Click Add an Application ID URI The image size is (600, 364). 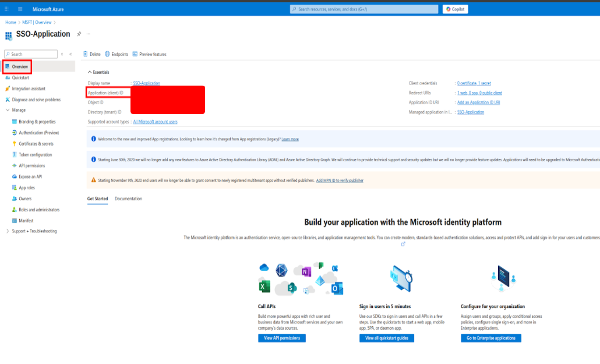coord(478,103)
